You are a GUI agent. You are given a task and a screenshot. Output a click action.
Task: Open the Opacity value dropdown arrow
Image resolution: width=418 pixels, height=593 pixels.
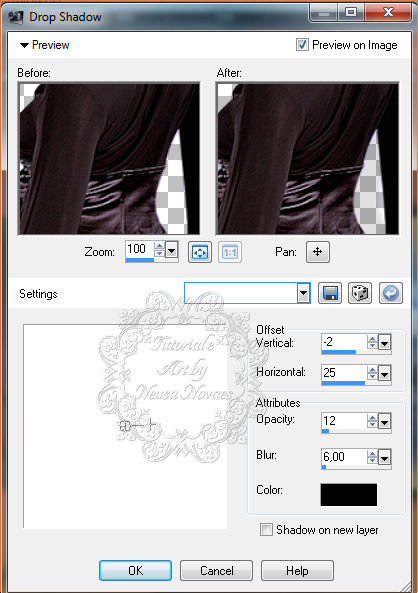click(384, 421)
